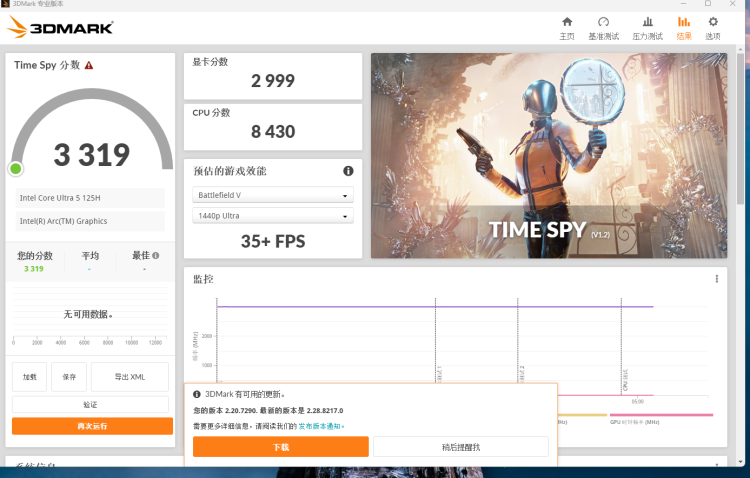This screenshot has width=750, height=478.
Task: Open the Battlefield V game dropdown
Action: coord(273,195)
